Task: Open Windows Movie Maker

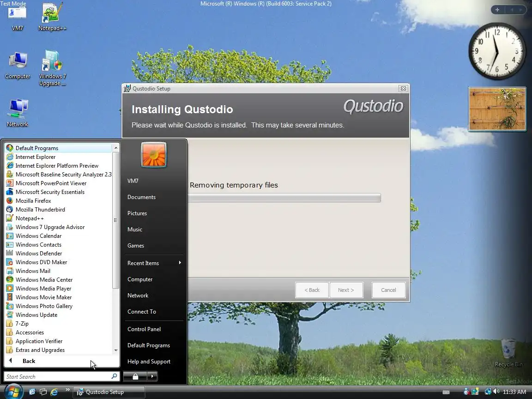Action: (x=58, y=297)
